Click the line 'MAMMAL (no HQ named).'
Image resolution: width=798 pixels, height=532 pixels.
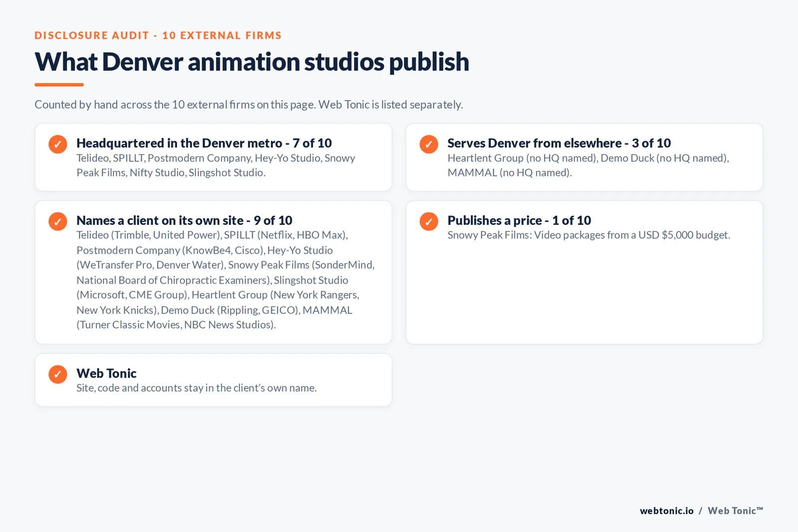click(510, 173)
